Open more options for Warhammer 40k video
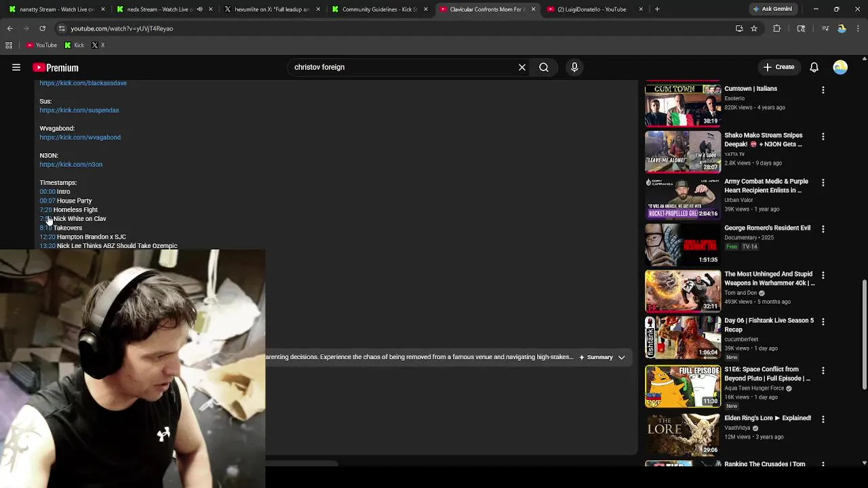 823,275
